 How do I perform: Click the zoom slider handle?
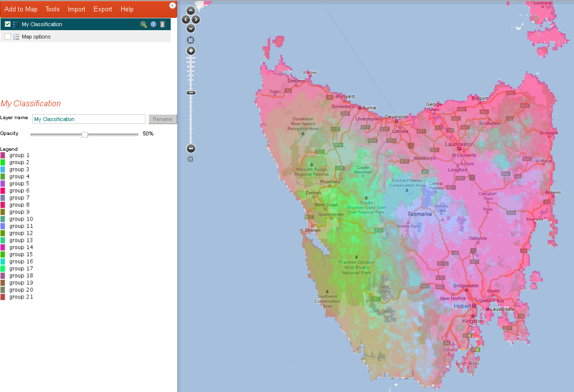pos(191,93)
